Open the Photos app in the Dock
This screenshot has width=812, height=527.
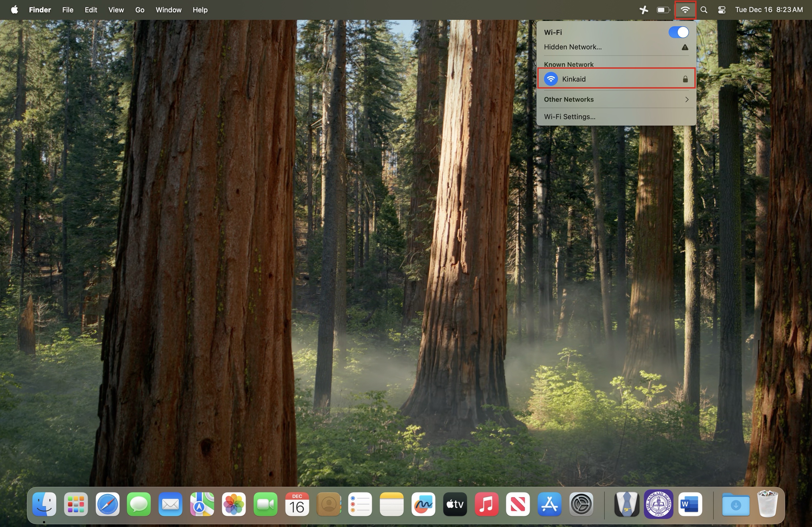click(234, 504)
